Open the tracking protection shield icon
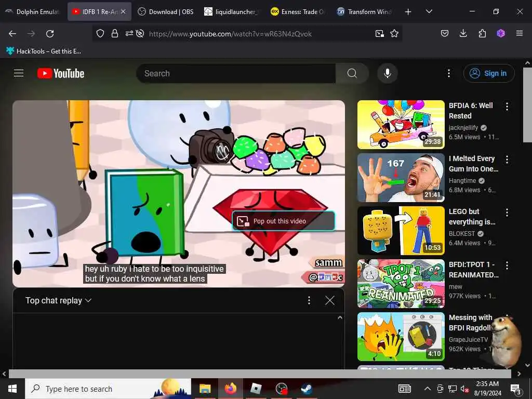 coord(100,34)
